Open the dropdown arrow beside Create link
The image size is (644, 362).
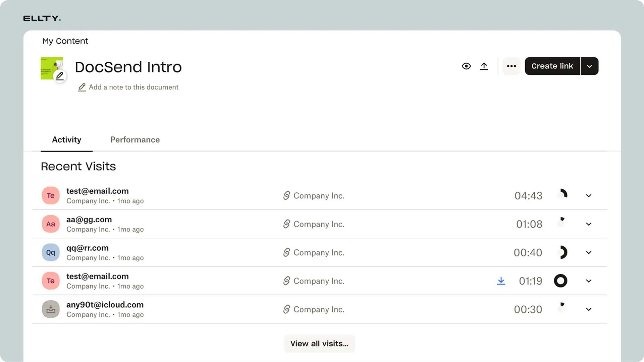tap(590, 66)
